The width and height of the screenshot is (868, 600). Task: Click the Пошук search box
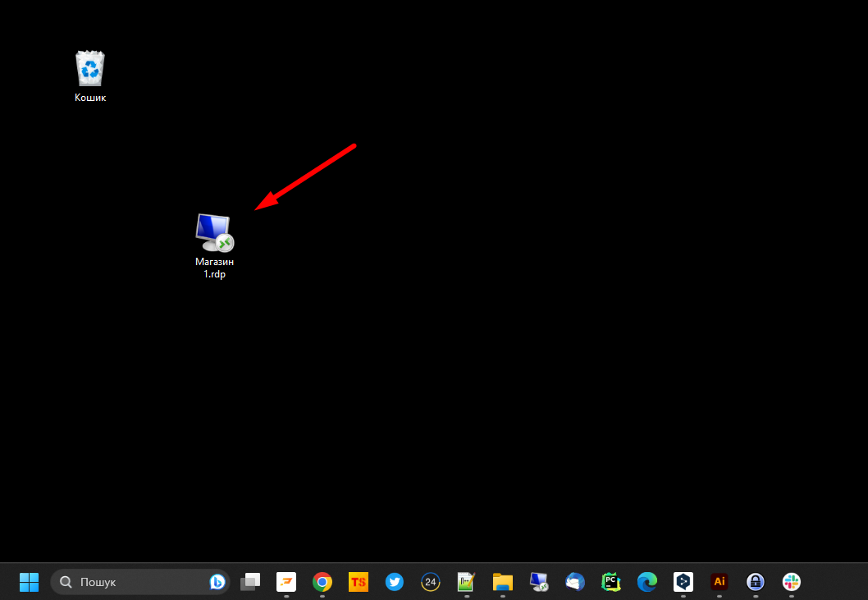pos(131,582)
